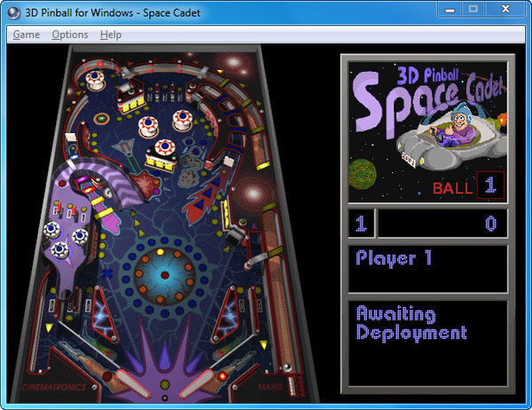Click the 'MAXIS' label on the table
The width and height of the screenshot is (532, 410).
tap(270, 387)
